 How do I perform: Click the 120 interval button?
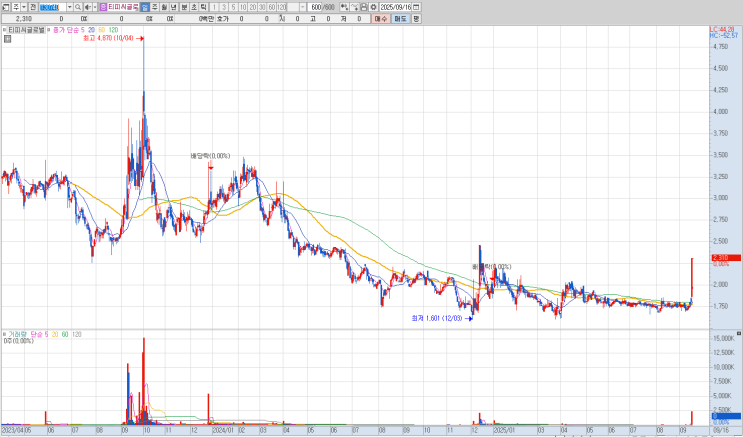coord(281,7)
